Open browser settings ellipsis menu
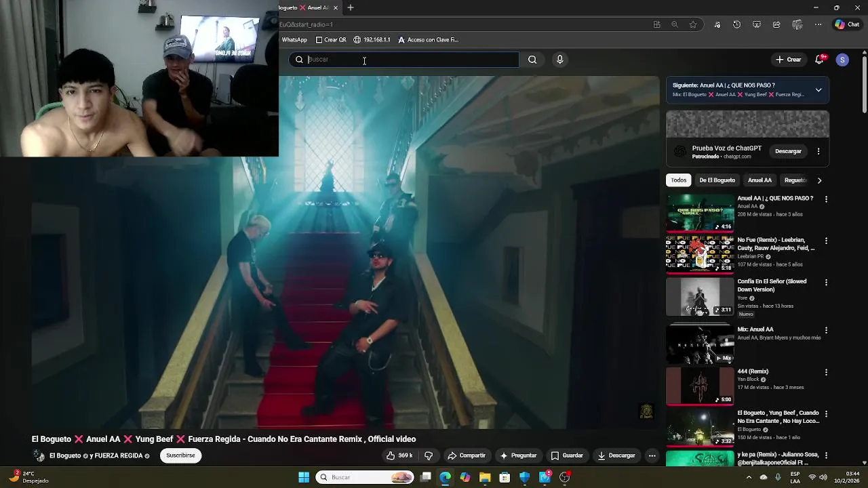 (818, 24)
